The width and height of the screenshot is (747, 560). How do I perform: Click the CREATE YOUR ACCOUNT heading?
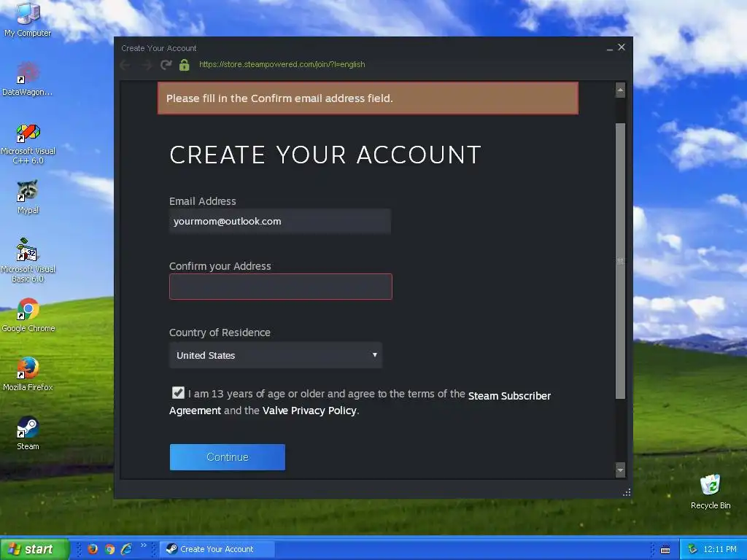click(x=325, y=155)
